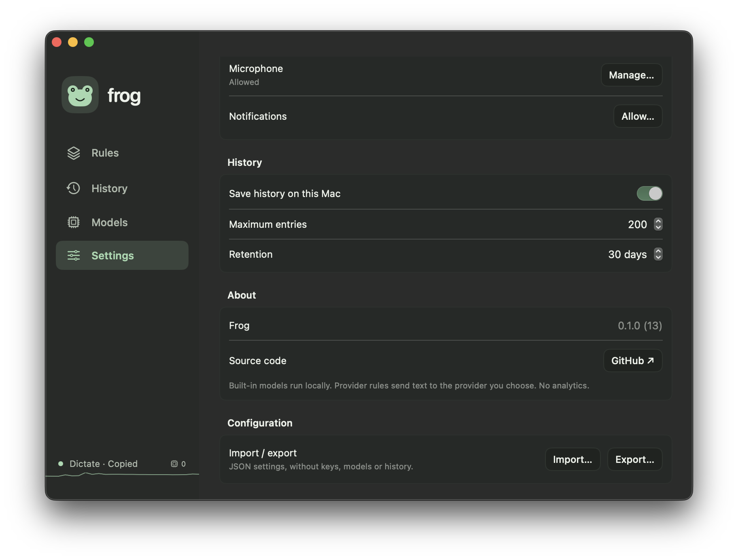Click the microphone Allowed status text

[244, 82]
